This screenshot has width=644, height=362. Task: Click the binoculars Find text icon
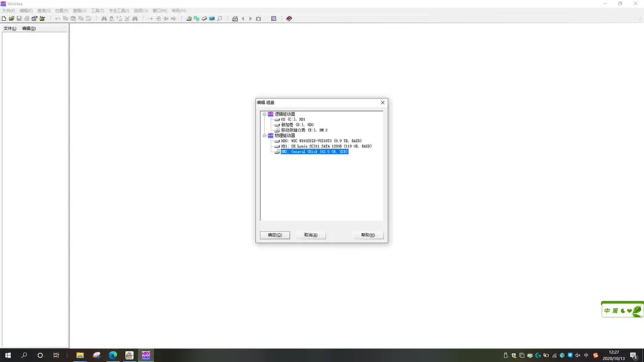pos(104,18)
